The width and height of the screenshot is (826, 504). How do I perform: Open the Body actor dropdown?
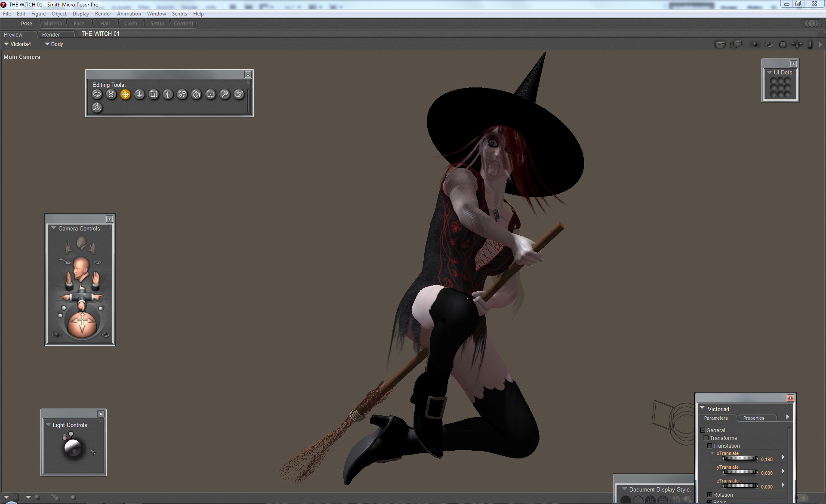[x=54, y=44]
